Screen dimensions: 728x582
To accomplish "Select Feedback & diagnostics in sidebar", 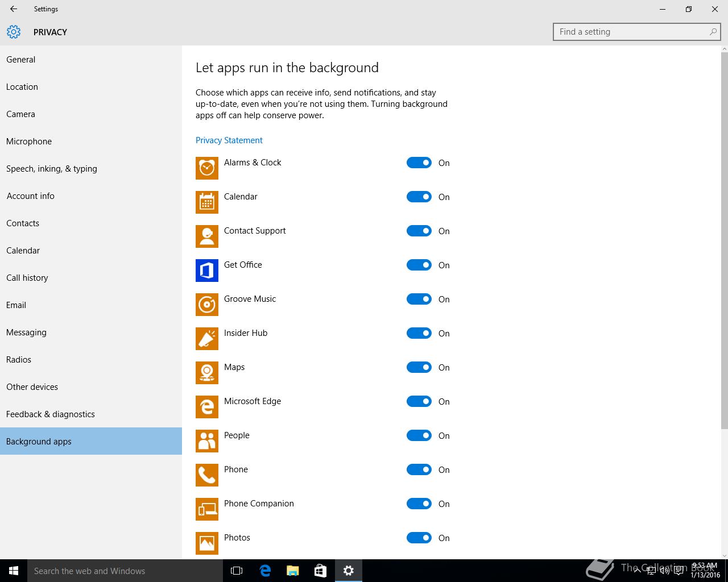I will pos(51,414).
